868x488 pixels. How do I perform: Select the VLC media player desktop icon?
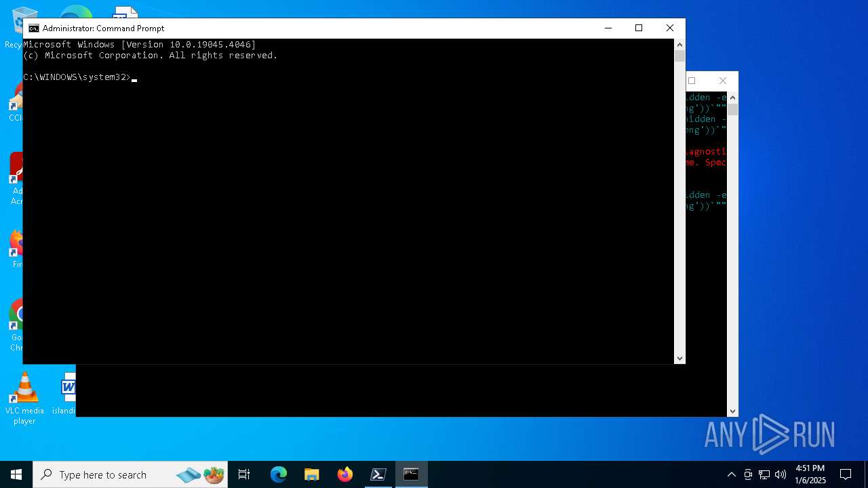click(x=24, y=399)
